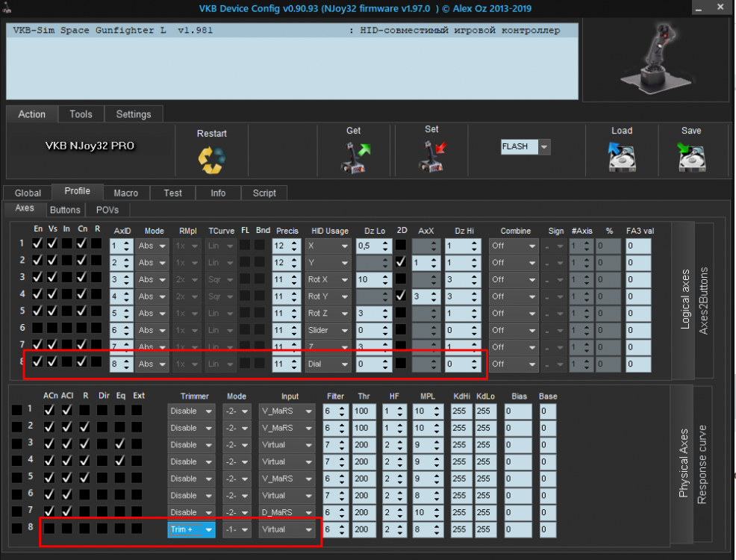
Task: Click the Restart icon
Action: coord(211,158)
